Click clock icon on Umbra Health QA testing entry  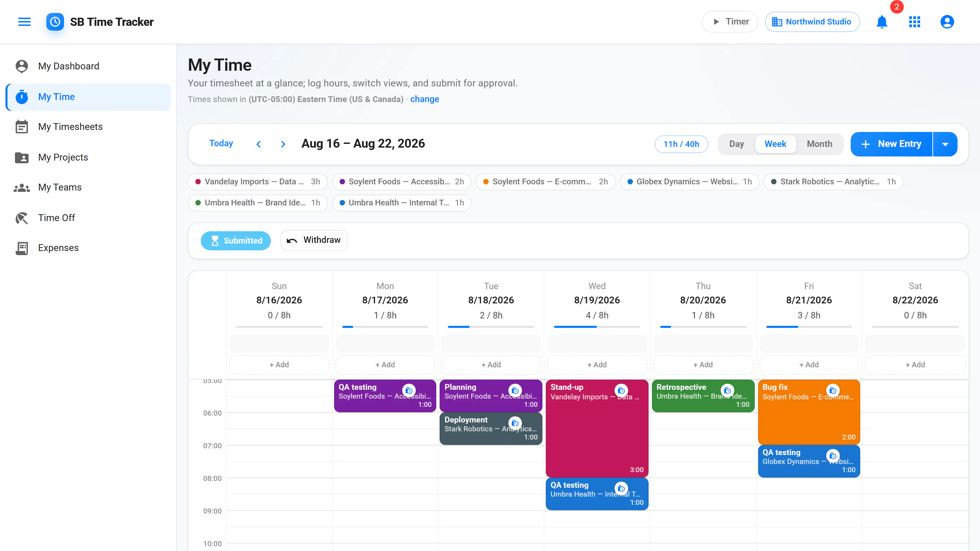tap(621, 489)
